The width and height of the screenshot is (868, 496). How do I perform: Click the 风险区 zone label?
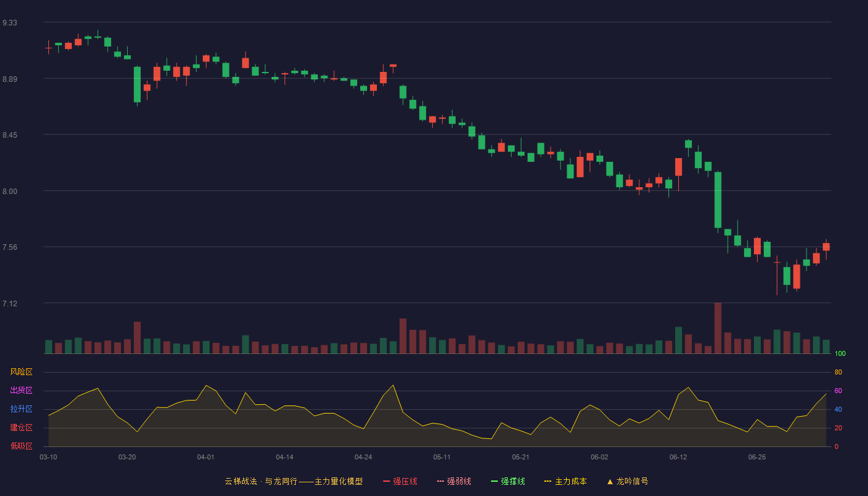point(22,372)
